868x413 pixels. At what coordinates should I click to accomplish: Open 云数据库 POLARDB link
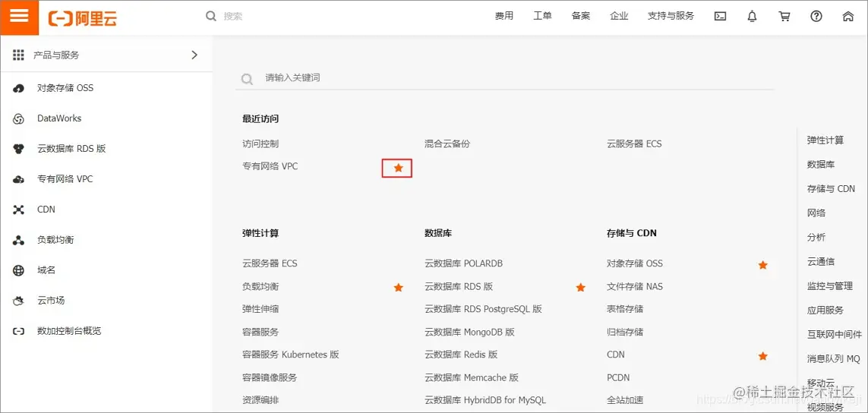click(463, 263)
